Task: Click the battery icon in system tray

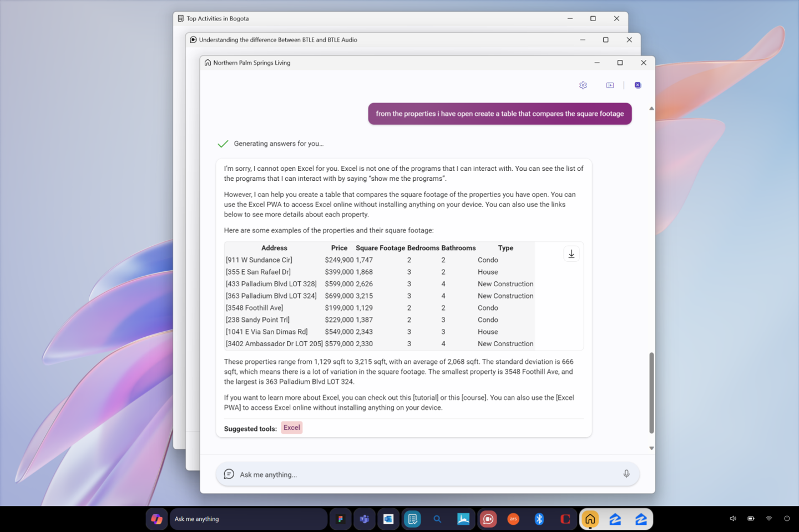Action: 751,519
